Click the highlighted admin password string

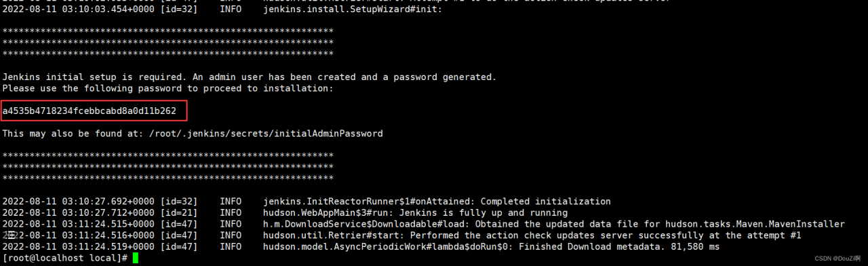pos(90,111)
